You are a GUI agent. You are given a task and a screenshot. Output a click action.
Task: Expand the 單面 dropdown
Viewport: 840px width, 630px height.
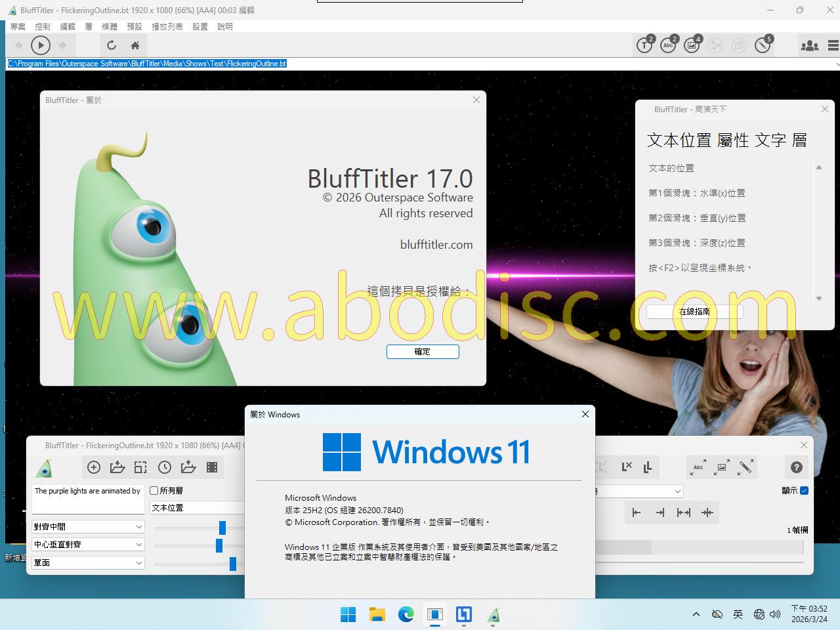88,562
